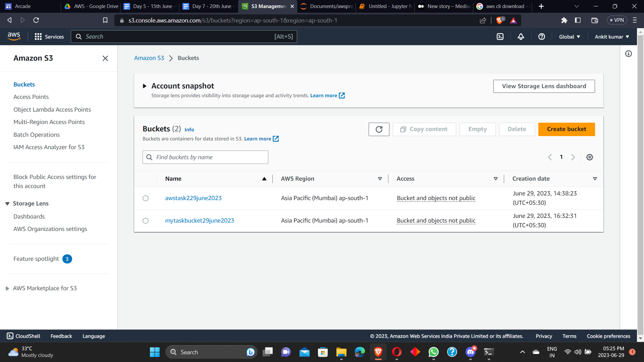Click inside the Find buckets by name field
The height and width of the screenshot is (362, 644).
[x=205, y=157]
